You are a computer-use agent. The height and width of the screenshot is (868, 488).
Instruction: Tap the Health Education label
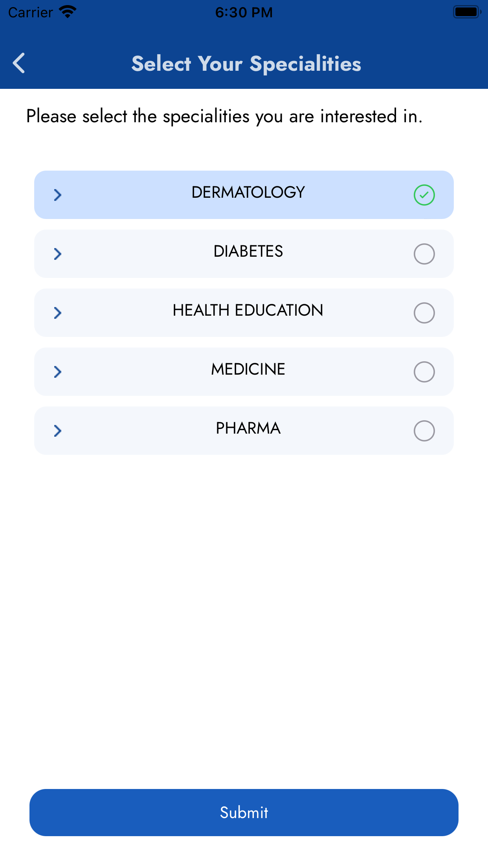point(248,310)
